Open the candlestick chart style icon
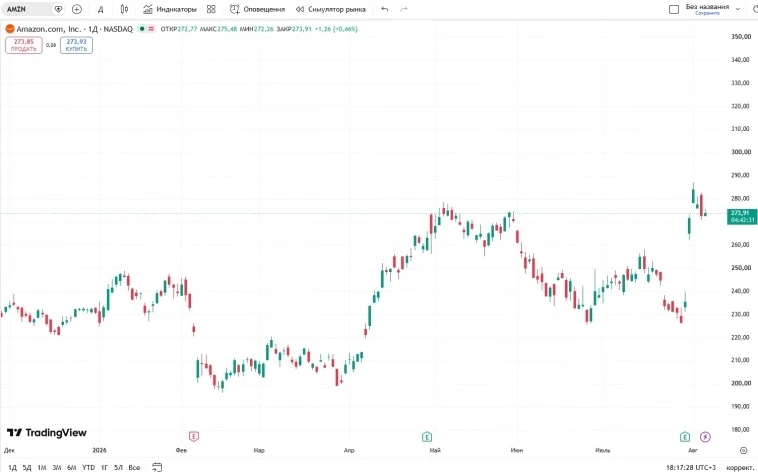 pyautogui.click(x=124, y=9)
